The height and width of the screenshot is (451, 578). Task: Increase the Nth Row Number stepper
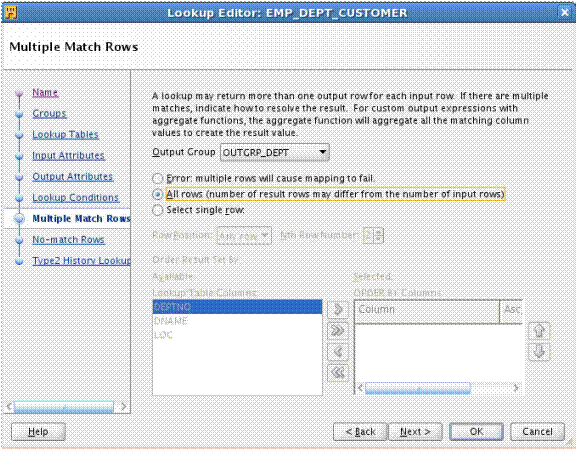point(379,232)
